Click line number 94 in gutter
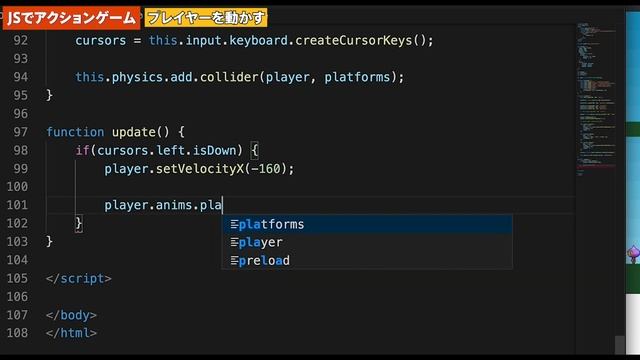This screenshot has width=640, height=360. pos(21,77)
